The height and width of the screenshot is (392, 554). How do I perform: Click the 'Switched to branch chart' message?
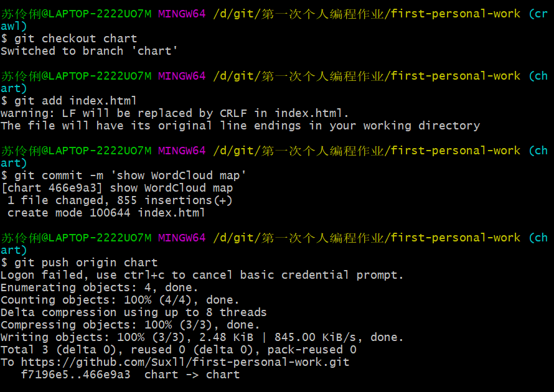(88, 51)
